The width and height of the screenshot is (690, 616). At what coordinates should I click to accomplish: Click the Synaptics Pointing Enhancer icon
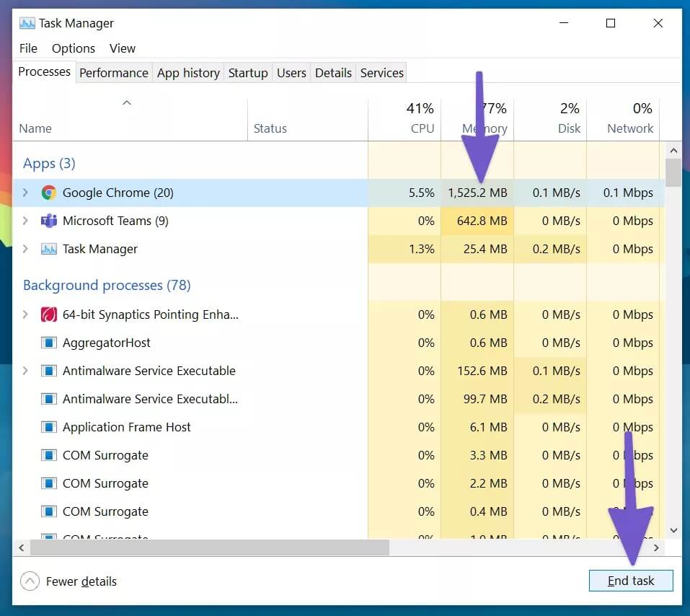click(x=49, y=314)
